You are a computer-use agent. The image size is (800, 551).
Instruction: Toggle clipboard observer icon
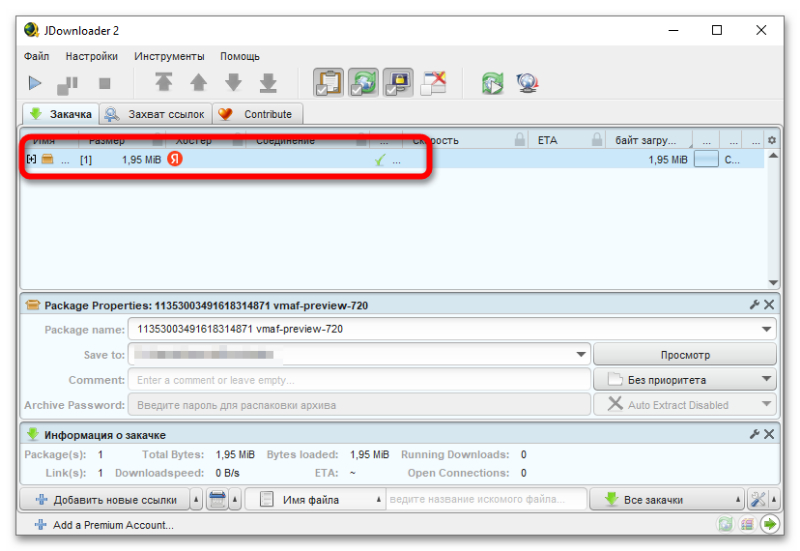click(328, 83)
